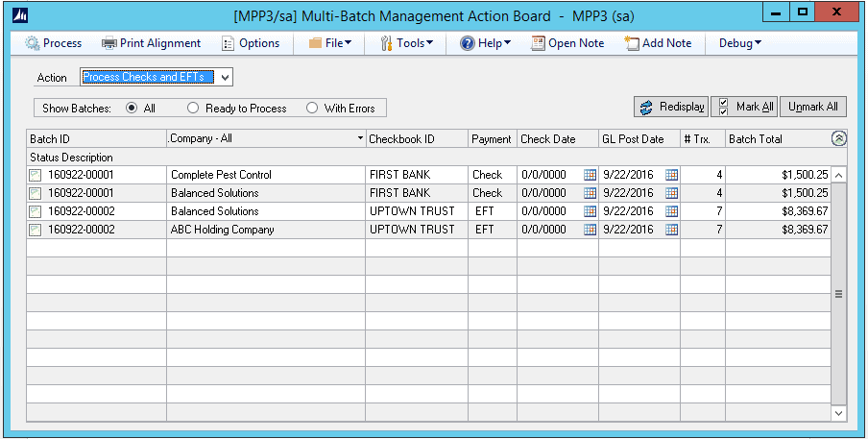Open GL Post Date calendar for Complete Pest Control
This screenshot has height=439, width=868.
pos(671,175)
